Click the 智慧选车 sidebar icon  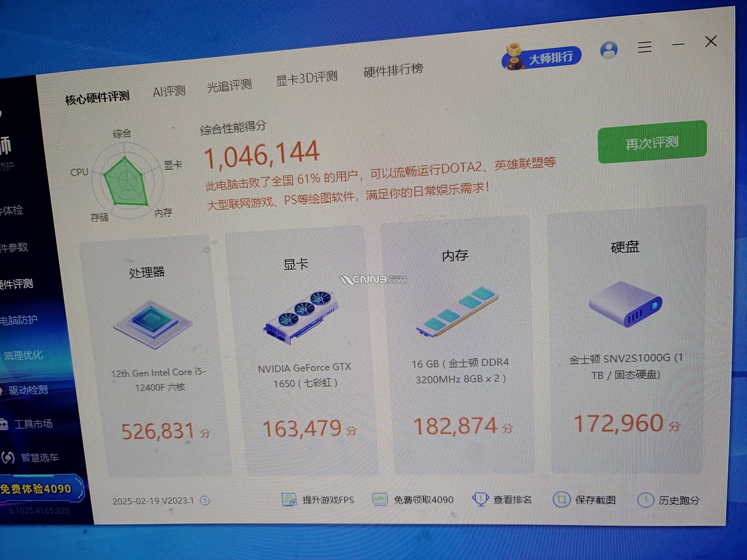pyautogui.click(x=8, y=458)
